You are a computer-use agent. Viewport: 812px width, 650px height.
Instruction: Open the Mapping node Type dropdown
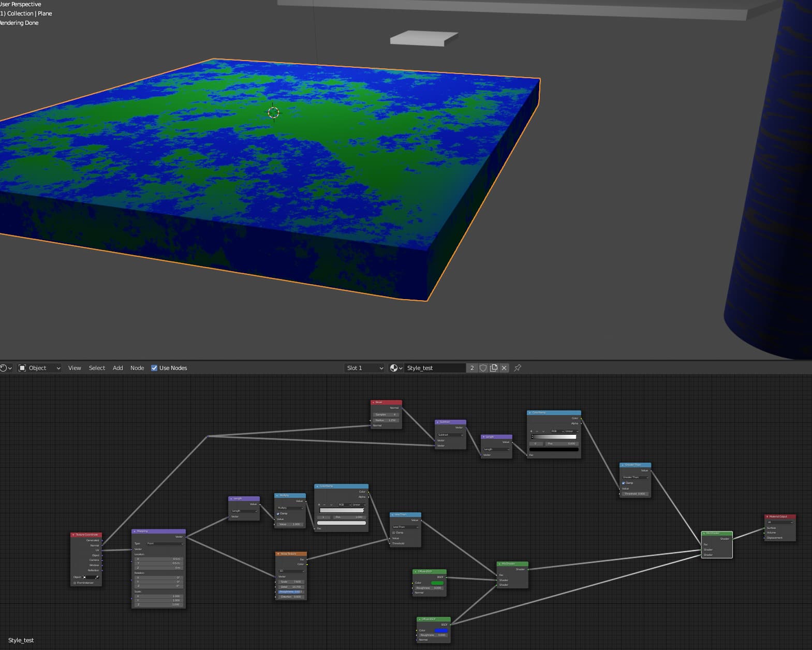point(165,543)
